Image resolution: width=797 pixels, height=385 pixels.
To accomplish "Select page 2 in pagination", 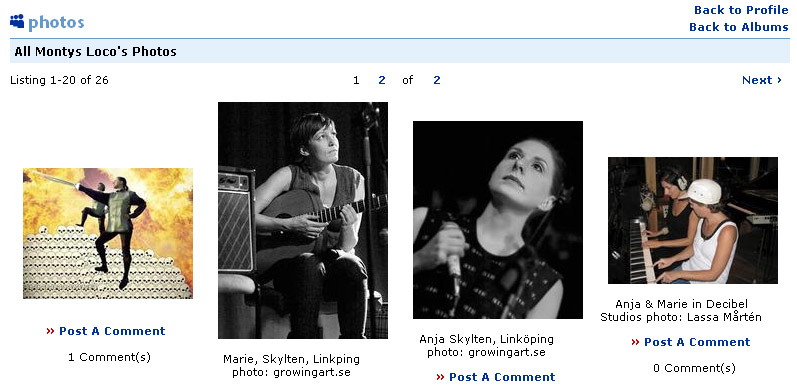I will 382,80.
